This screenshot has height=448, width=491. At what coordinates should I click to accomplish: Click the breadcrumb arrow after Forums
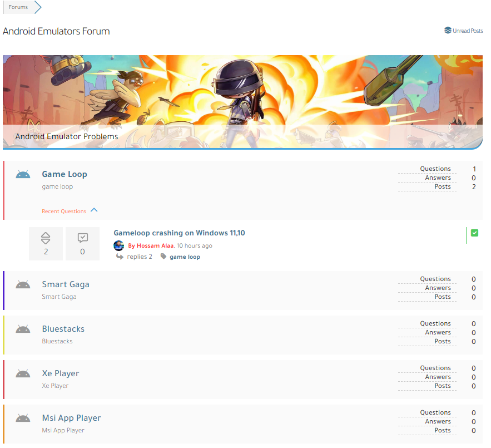click(x=38, y=7)
